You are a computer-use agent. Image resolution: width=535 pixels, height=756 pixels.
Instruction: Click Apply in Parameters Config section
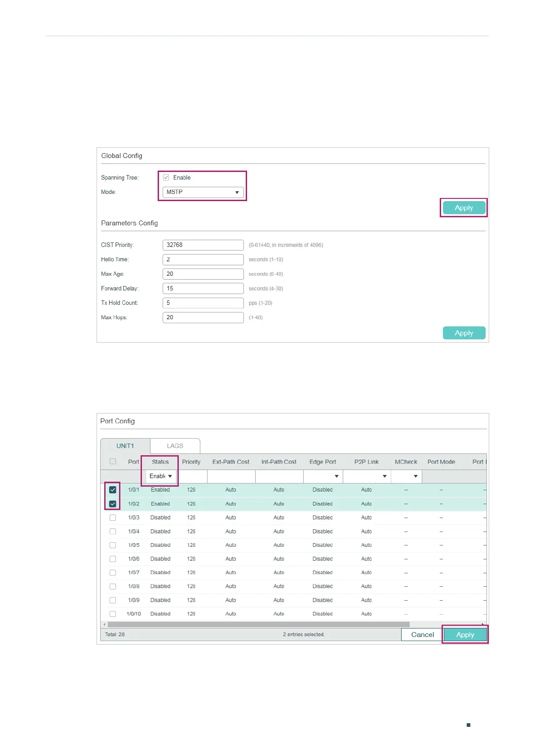pyautogui.click(x=464, y=333)
